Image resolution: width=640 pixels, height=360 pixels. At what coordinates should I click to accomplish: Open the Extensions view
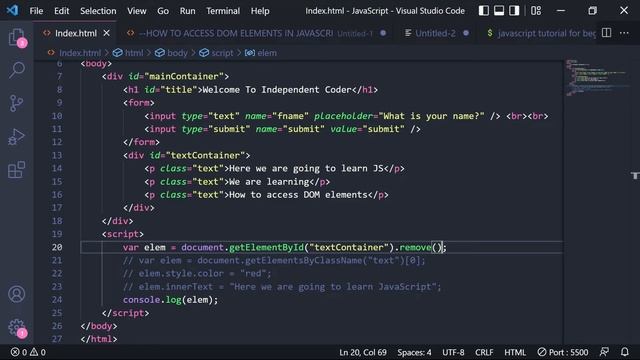[x=17, y=169]
